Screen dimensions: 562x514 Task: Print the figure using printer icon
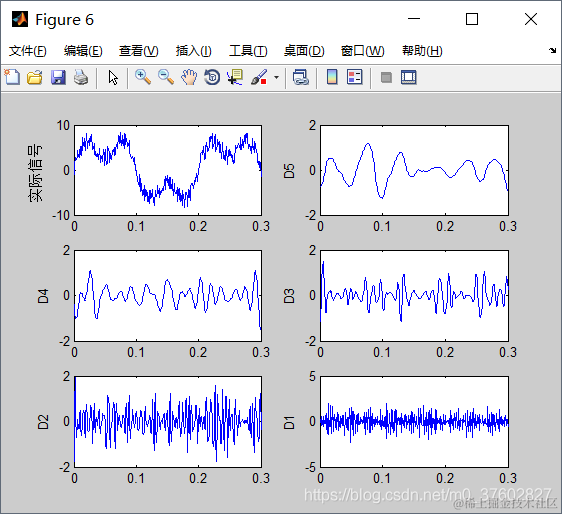pos(81,77)
